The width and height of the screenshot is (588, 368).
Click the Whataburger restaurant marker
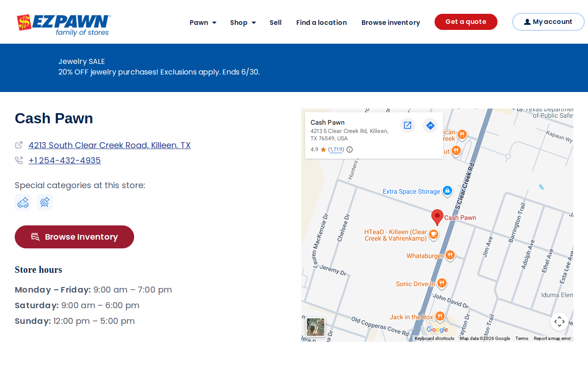tap(450, 255)
